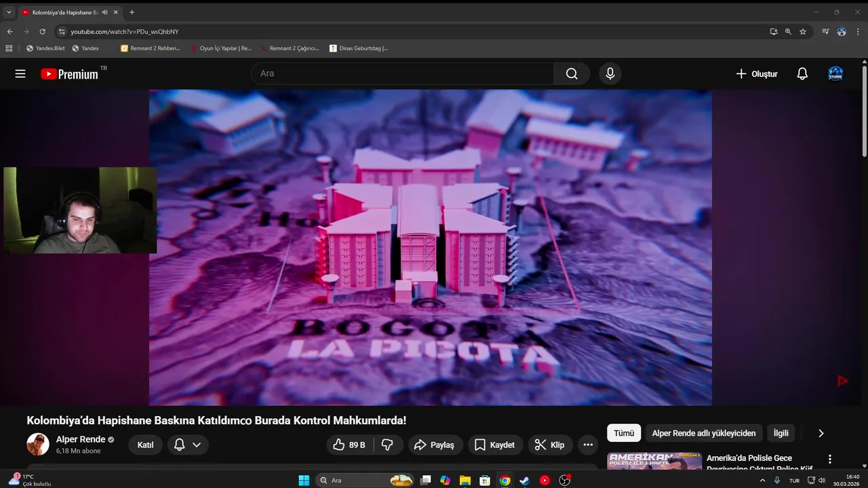Screen dimensions: 868x488
Task: Click the video player to pause
Action: click(x=431, y=247)
